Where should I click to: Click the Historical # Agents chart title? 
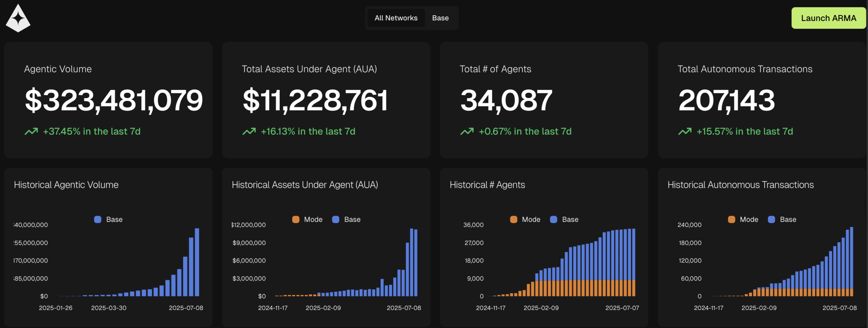point(487,185)
